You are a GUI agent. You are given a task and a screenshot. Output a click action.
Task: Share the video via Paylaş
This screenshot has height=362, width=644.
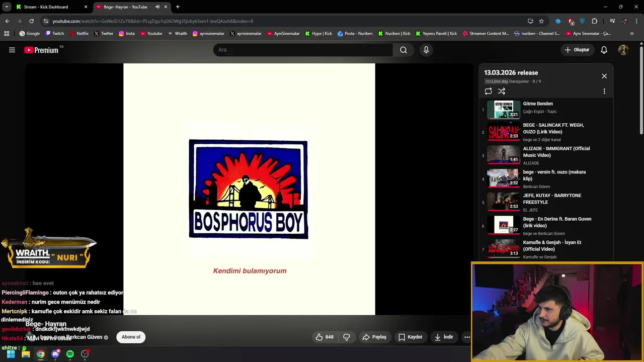(x=374, y=337)
